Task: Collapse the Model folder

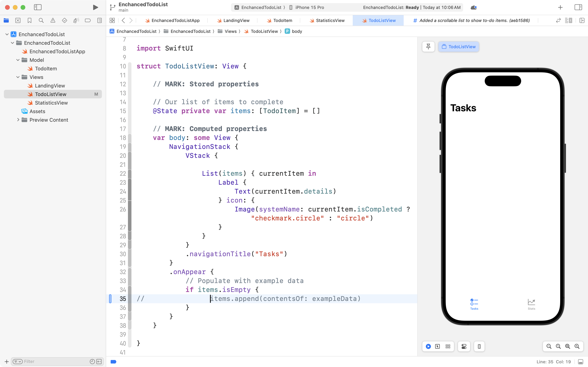Action: point(17,60)
